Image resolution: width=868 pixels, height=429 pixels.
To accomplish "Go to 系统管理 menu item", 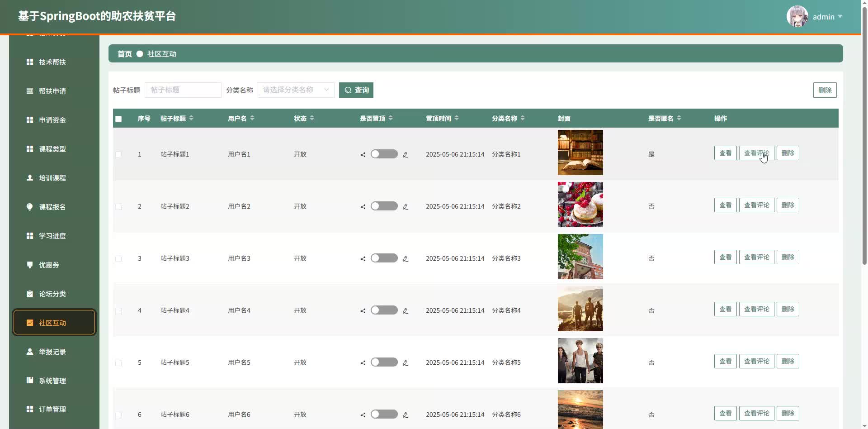I will point(52,381).
